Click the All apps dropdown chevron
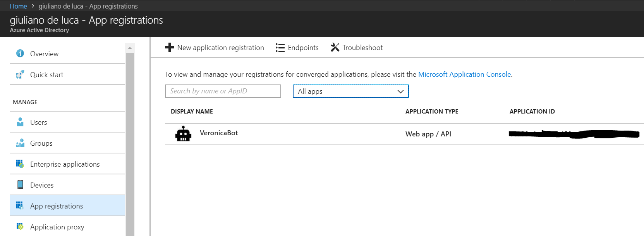 coord(400,91)
